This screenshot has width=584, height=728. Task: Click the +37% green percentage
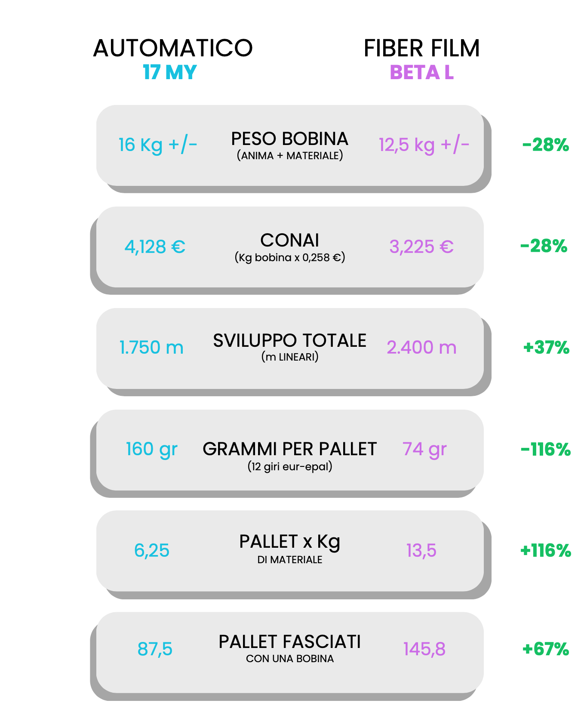tap(546, 347)
